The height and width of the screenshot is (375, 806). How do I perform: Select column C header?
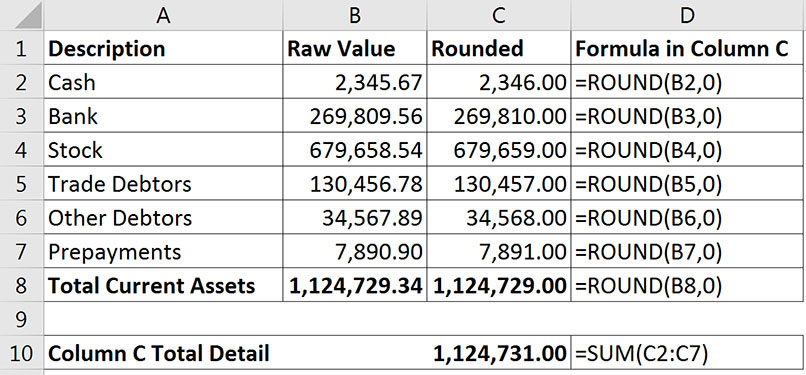pyautogui.click(x=499, y=15)
